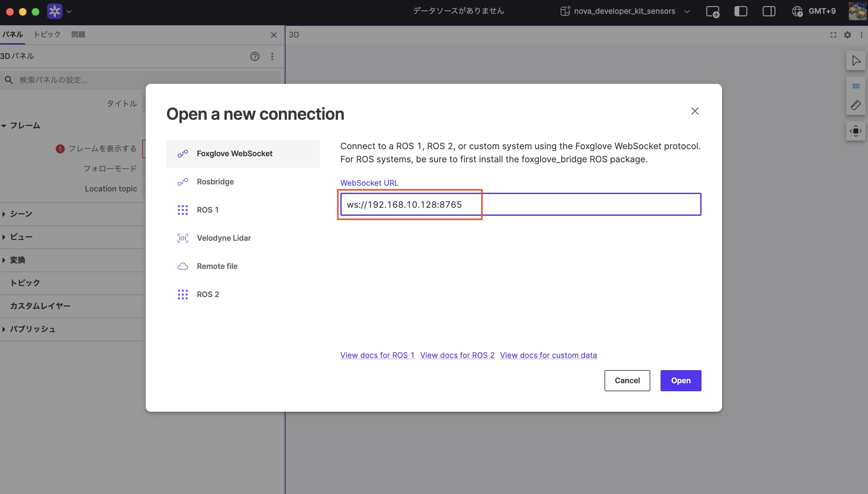Click the publish point tool icon
This screenshot has width=868, height=494.
pos(856,131)
